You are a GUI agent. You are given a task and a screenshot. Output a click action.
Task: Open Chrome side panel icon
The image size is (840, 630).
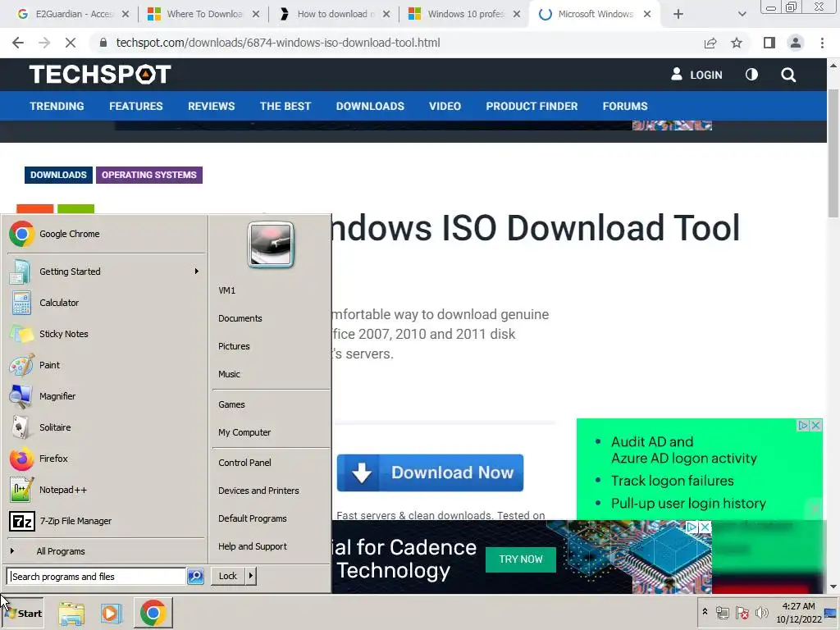click(x=769, y=43)
